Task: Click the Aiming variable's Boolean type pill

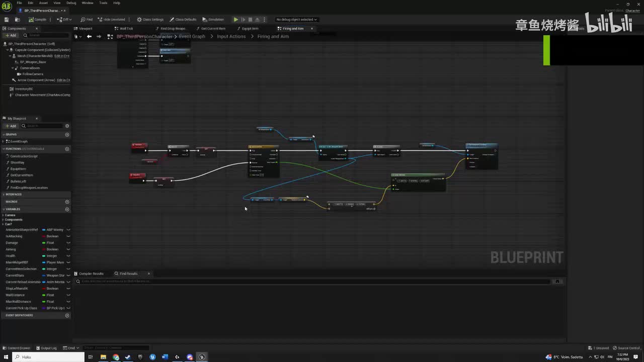Action: click(x=50, y=249)
